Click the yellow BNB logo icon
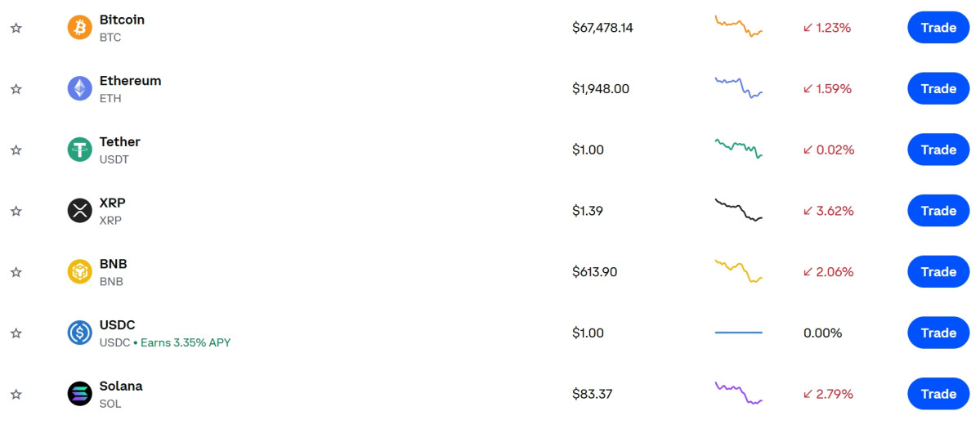 [x=80, y=272]
